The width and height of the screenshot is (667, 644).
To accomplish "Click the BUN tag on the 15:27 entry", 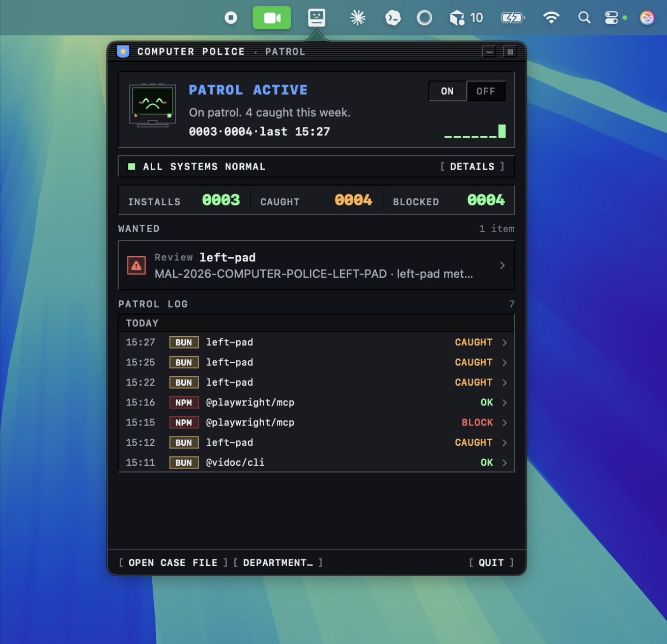I will coord(184,342).
